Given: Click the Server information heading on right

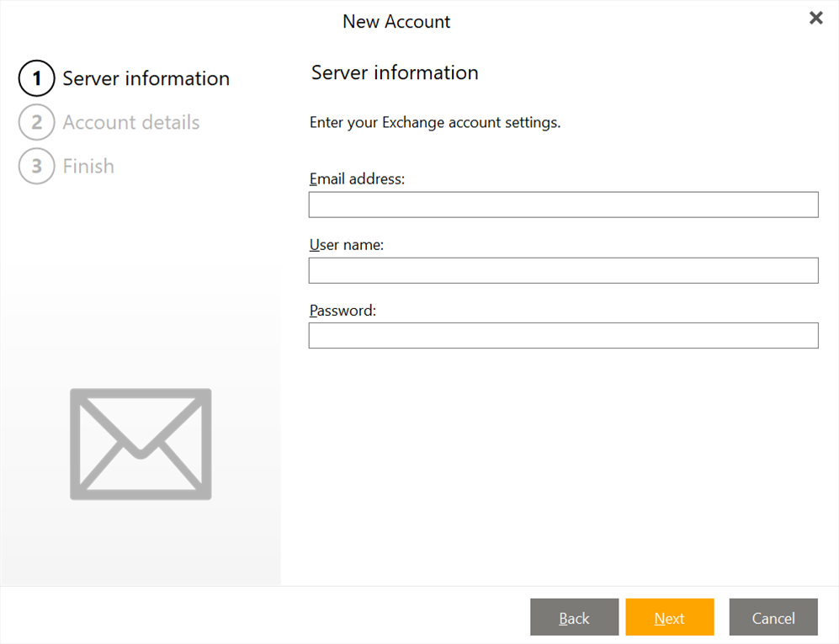Looking at the screenshot, I should pos(395,73).
